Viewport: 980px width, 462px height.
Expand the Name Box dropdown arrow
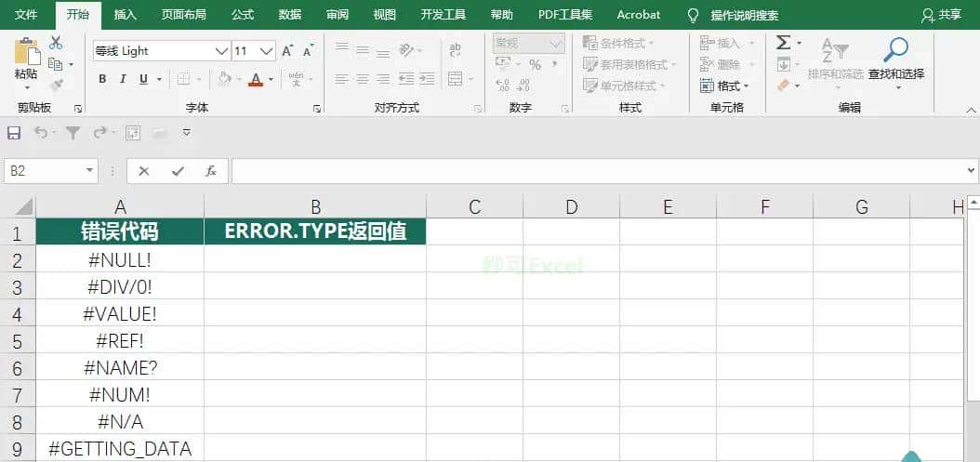click(89, 171)
